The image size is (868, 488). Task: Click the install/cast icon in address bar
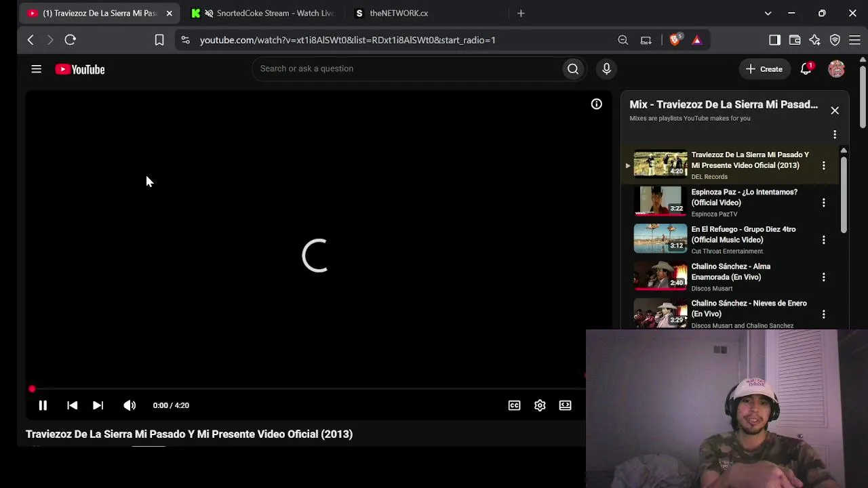646,40
